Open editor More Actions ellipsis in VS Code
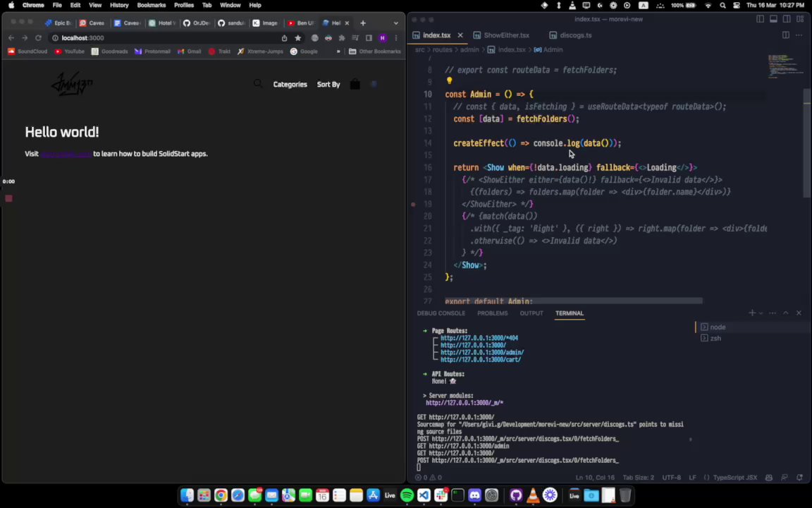The height and width of the screenshot is (508, 812). pyautogui.click(x=799, y=35)
